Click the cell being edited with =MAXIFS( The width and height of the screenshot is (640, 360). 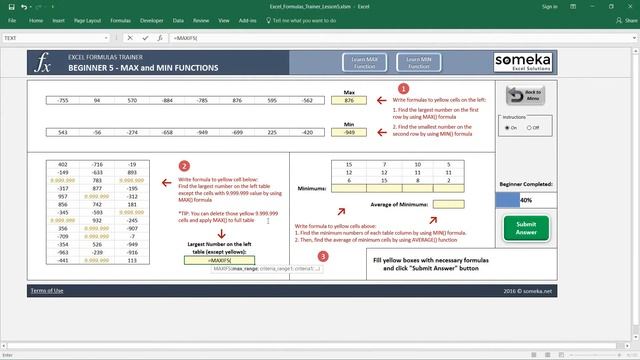(x=220, y=260)
